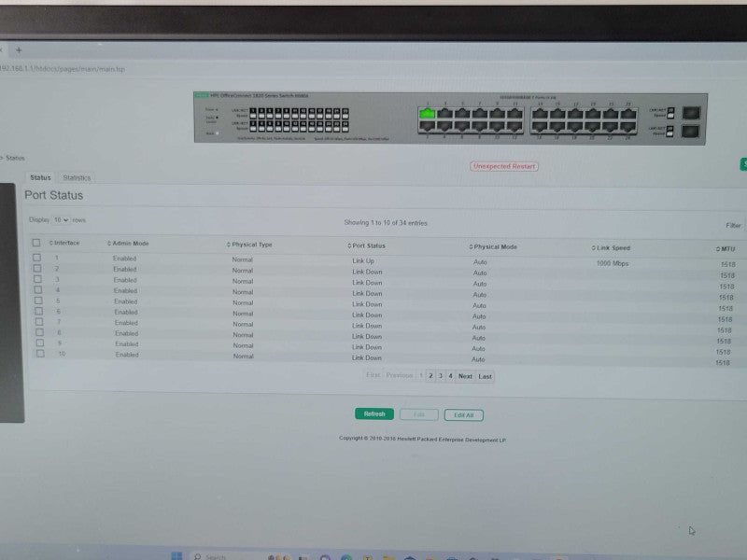Open the Display rows count dropdown
The width and height of the screenshot is (747, 560).
[61, 220]
